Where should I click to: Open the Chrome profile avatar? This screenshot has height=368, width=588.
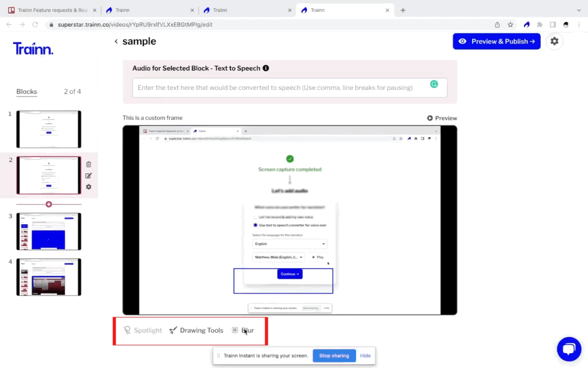(566, 25)
